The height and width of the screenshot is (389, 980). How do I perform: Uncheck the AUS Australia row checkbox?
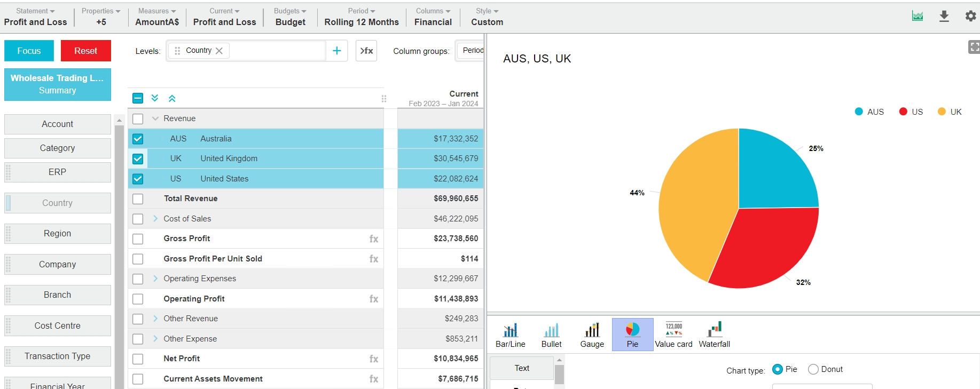click(138, 139)
